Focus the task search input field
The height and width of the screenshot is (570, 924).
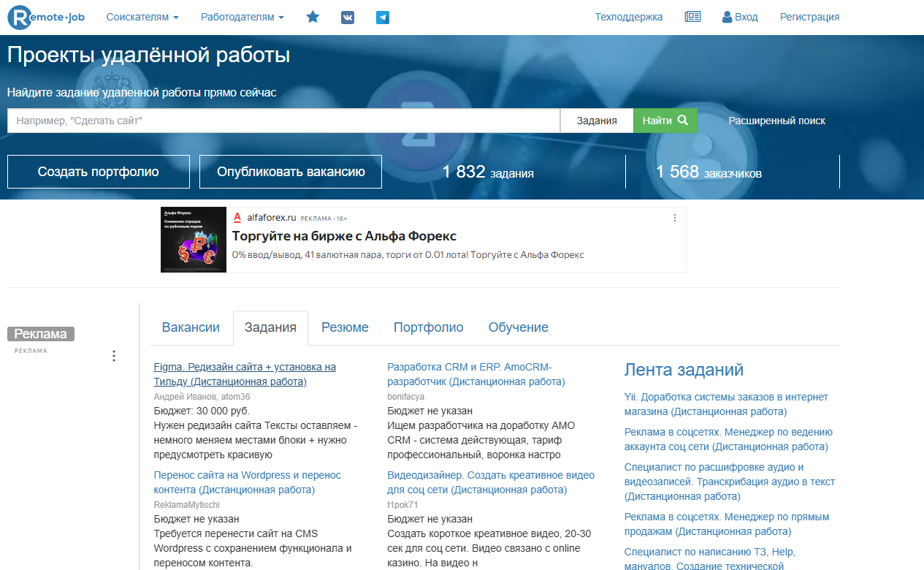[x=283, y=121]
